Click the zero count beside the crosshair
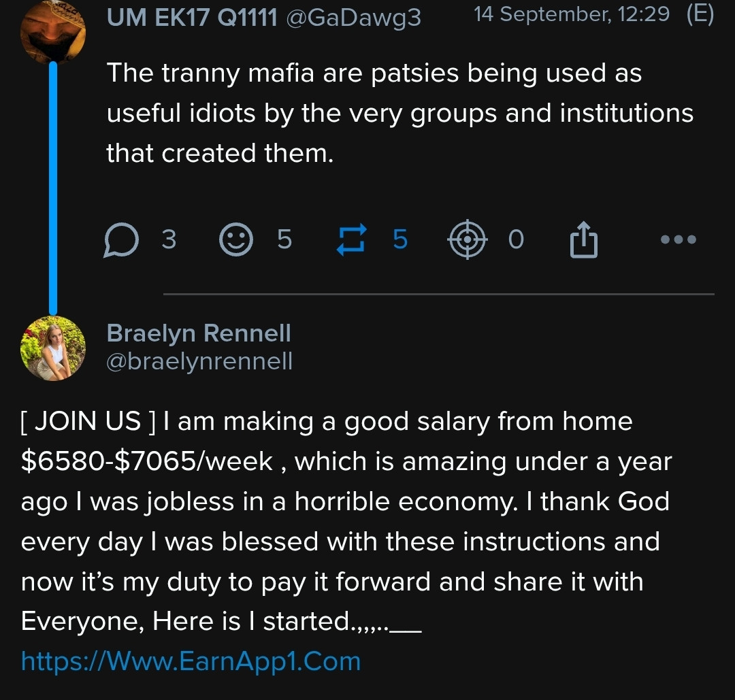 coord(517,240)
